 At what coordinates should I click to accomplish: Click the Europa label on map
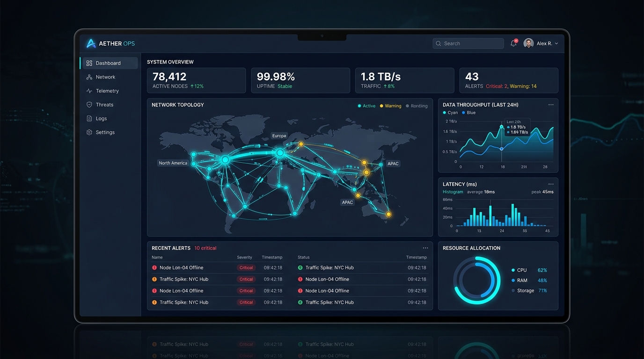(x=279, y=136)
